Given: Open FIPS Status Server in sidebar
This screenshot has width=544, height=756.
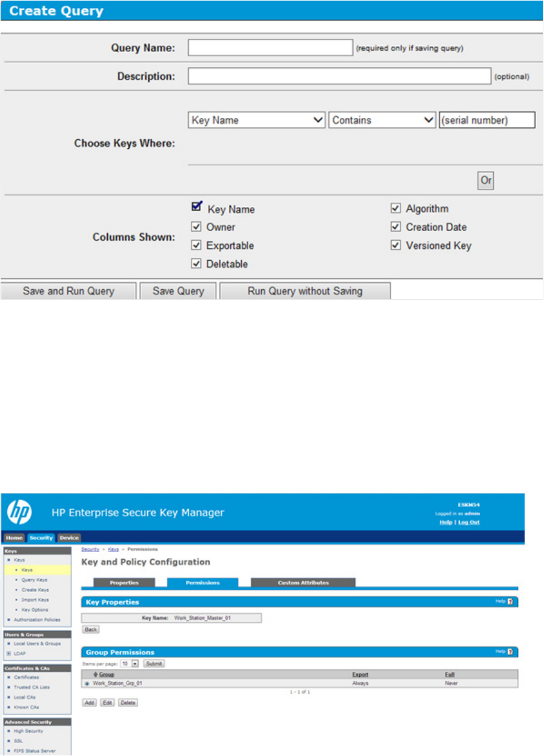Looking at the screenshot, I should pyautogui.click(x=34, y=751).
